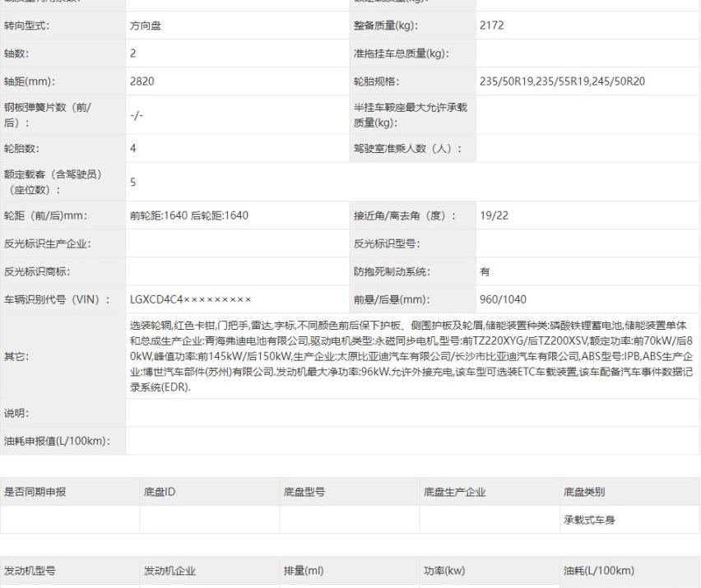701x588 pixels.
Task: Click the VIN code LGXCD4C4×××××××××
Action: [x=190, y=299]
